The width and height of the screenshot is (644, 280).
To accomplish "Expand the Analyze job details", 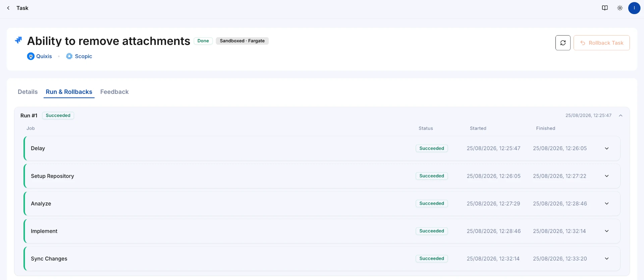I will pos(607,204).
